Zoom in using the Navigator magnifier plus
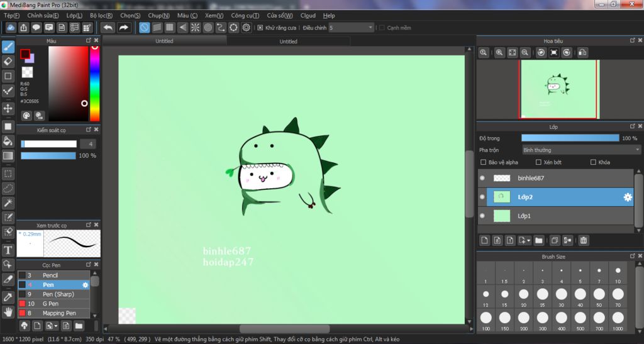 coord(499,53)
